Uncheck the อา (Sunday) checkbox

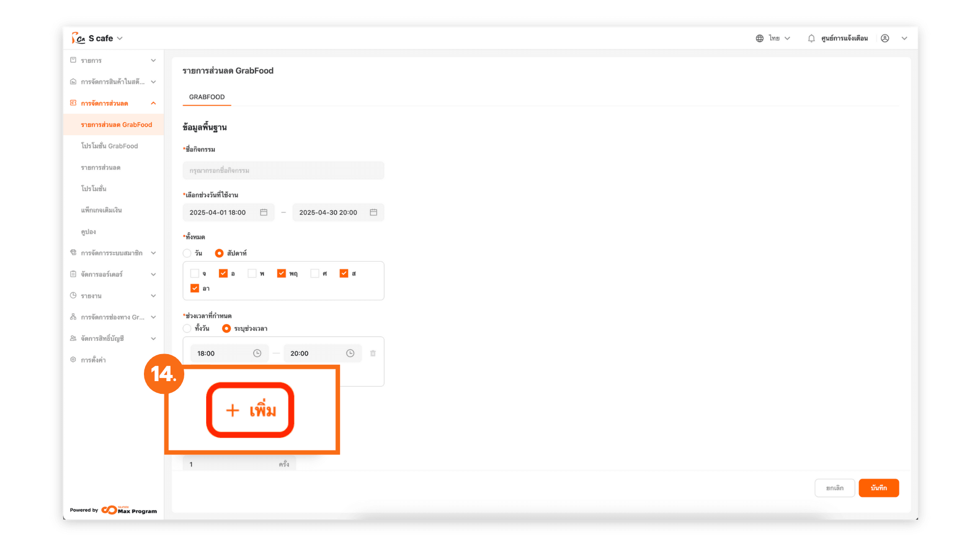(x=194, y=288)
